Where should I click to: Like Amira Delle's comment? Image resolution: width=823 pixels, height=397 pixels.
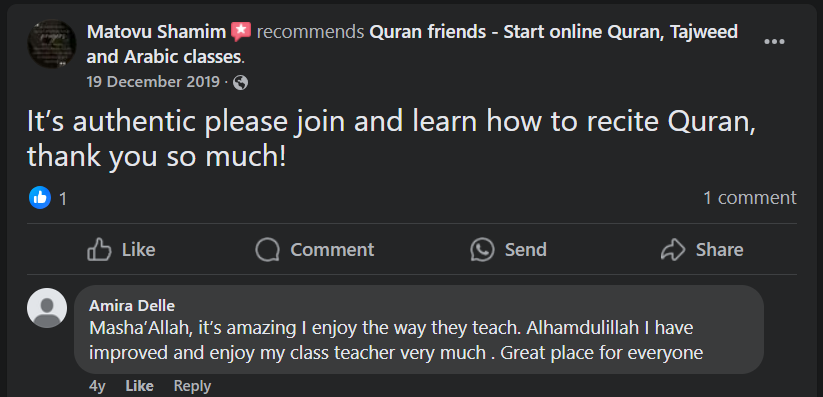point(140,386)
